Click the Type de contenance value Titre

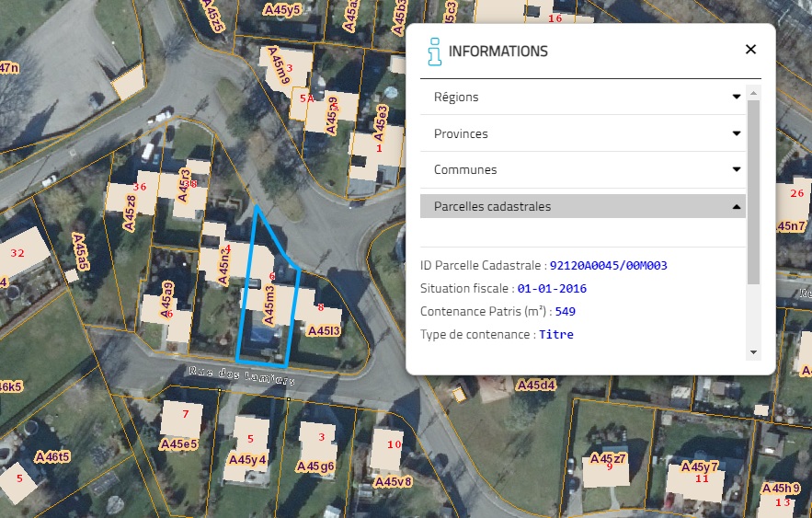click(556, 335)
